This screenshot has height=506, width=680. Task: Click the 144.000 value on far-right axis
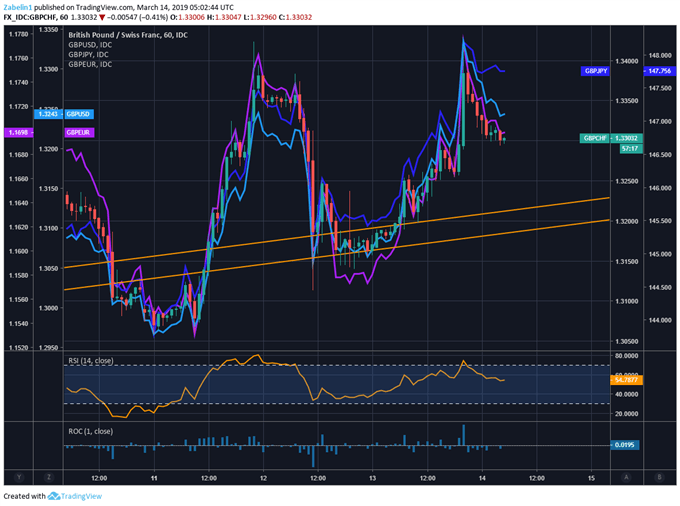660,320
